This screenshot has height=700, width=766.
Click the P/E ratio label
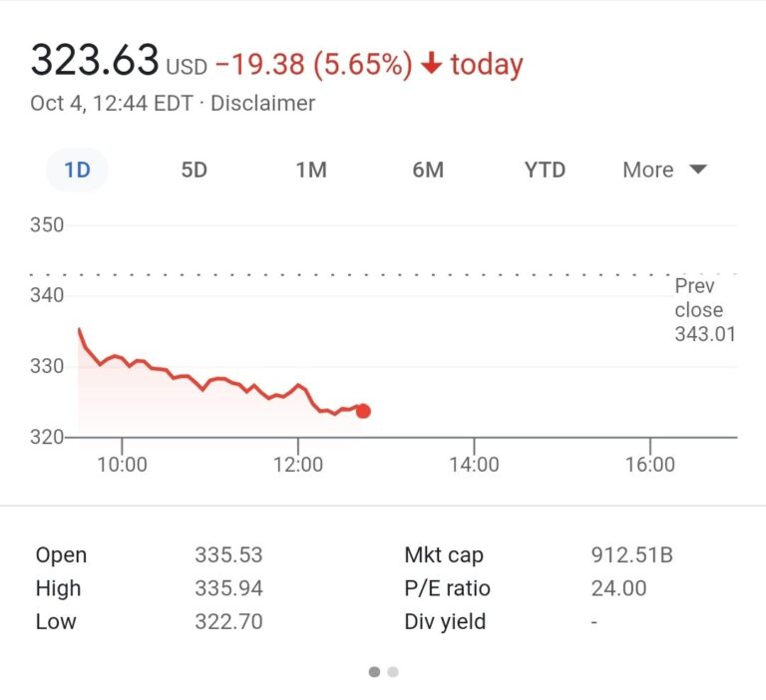coord(448,588)
